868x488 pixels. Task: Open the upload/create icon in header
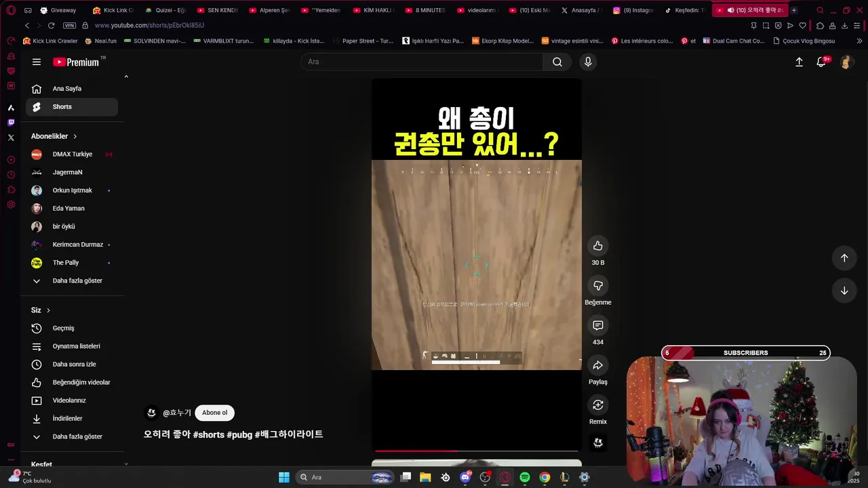(799, 62)
